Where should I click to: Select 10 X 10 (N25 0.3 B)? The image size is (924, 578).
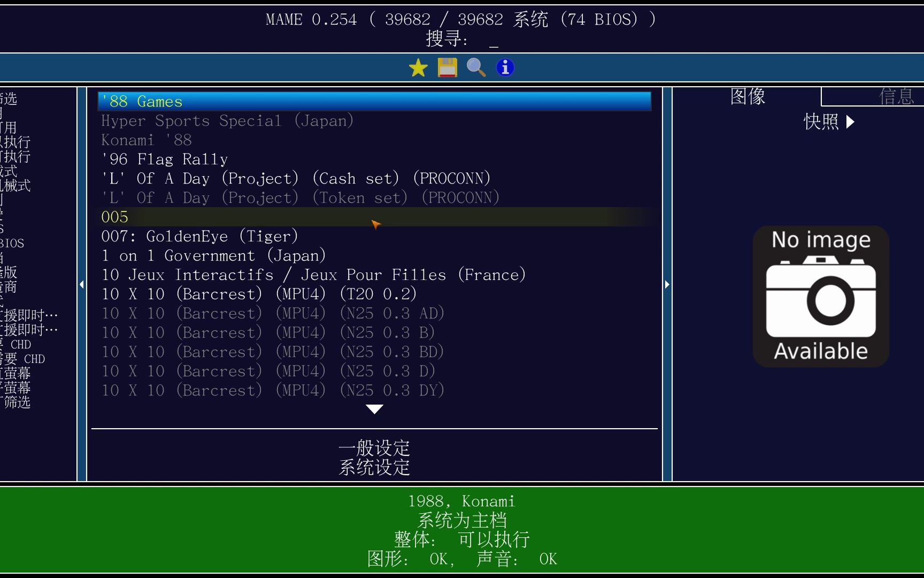pos(374,332)
